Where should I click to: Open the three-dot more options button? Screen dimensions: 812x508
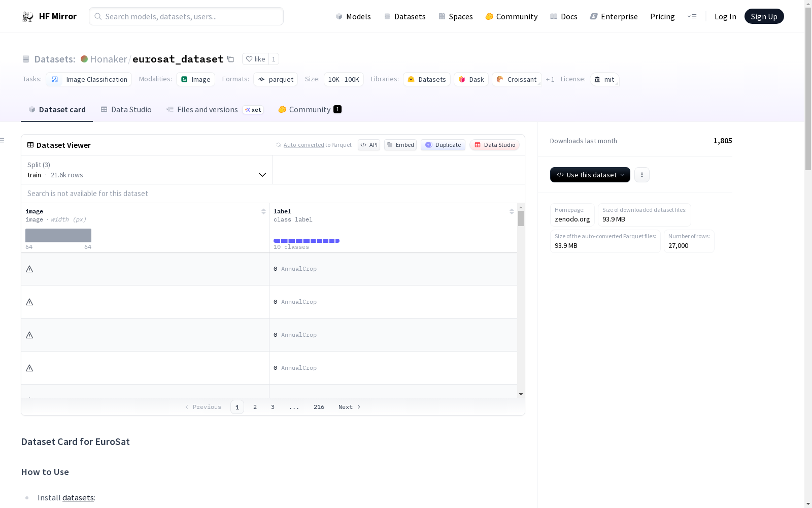point(642,175)
